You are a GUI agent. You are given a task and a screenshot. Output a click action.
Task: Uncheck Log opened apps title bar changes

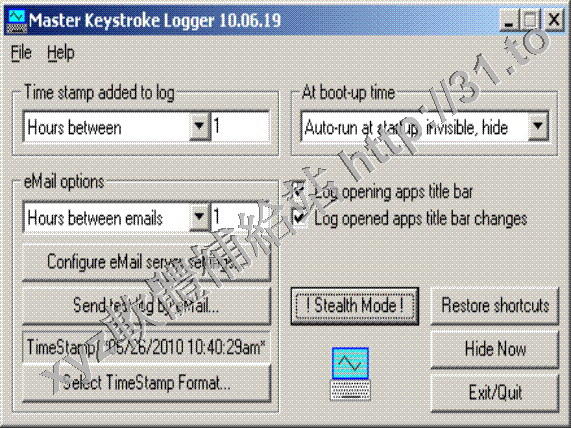click(299, 218)
